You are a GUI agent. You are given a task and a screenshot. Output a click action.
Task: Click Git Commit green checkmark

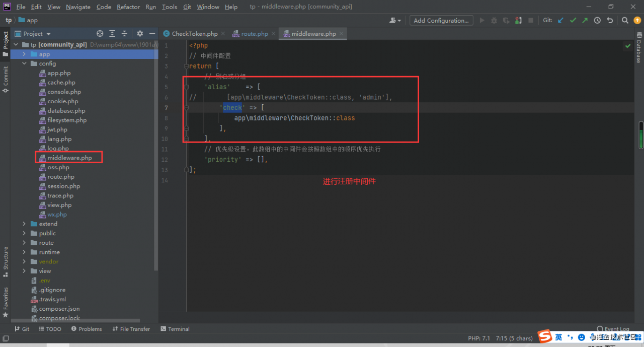click(x=573, y=20)
